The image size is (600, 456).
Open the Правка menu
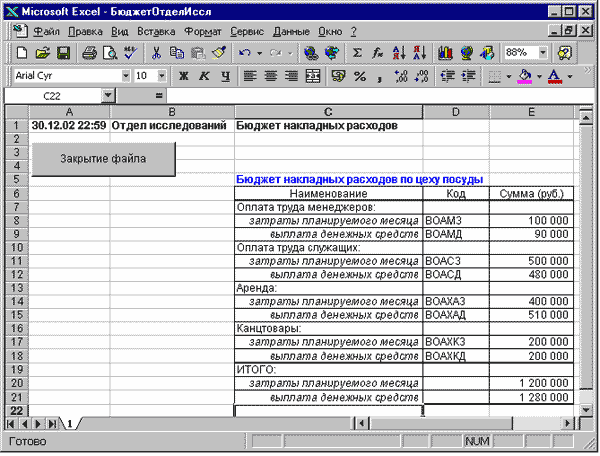[x=85, y=31]
